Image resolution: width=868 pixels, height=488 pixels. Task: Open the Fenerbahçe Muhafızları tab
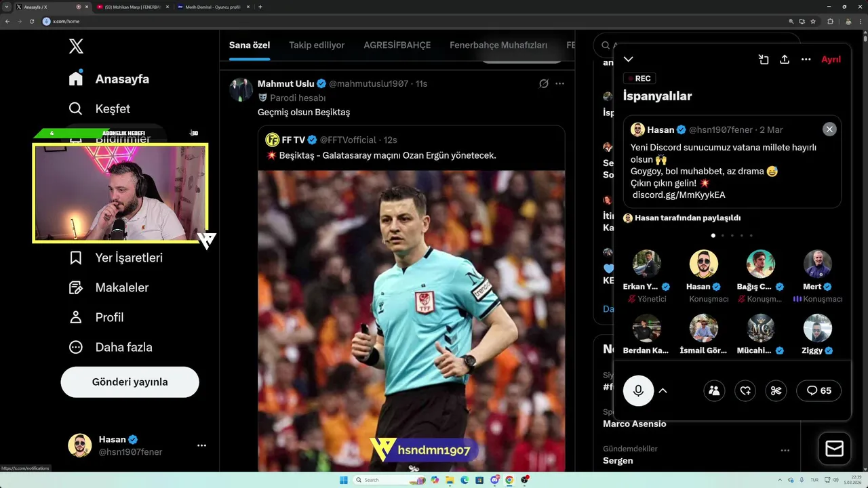498,45
